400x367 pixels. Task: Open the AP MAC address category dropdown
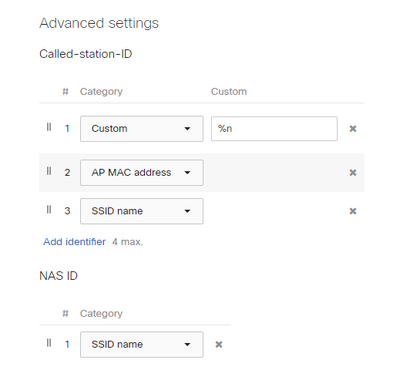point(142,173)
